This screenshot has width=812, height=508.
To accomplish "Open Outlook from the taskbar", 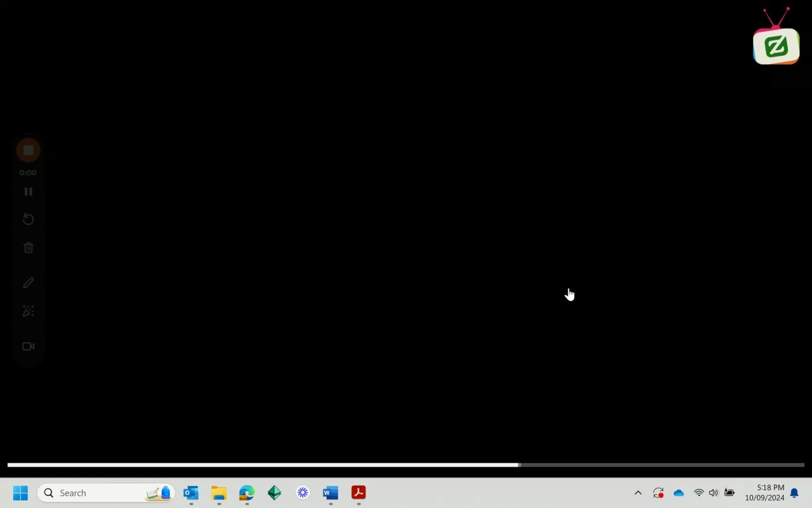I will [191, 493].
